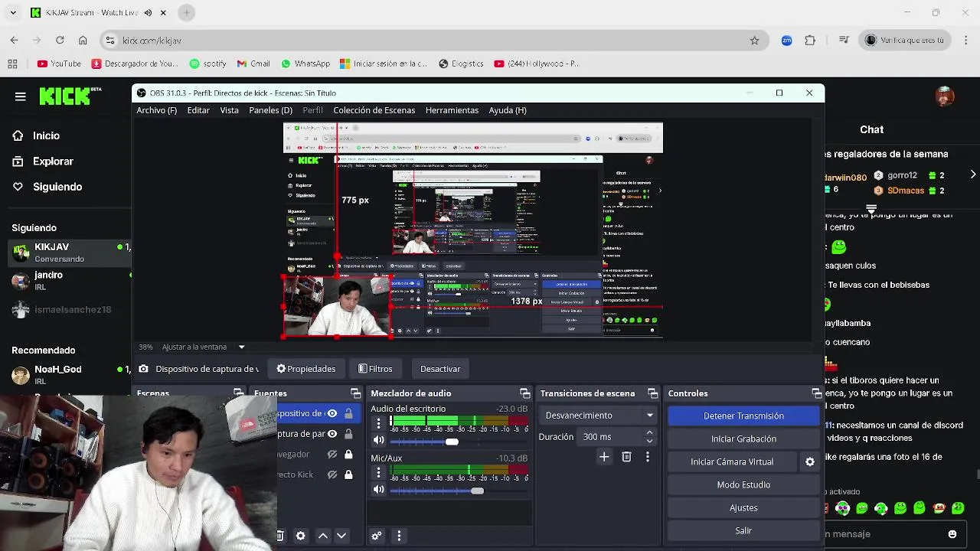Viewport: 980px width, 551px height.
Task: Pop out Transiciones de escena dock
Action: [652, 393]
